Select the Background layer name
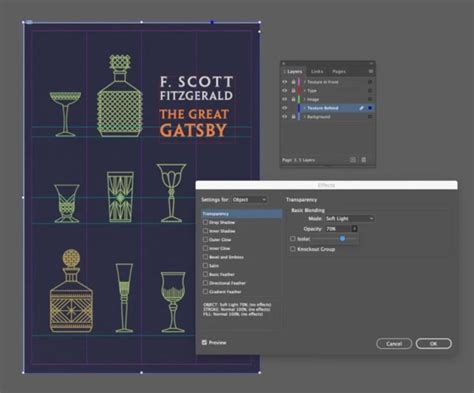Viewport: 474px width, 393px height. pyautogui.click(x=319, y=117)
